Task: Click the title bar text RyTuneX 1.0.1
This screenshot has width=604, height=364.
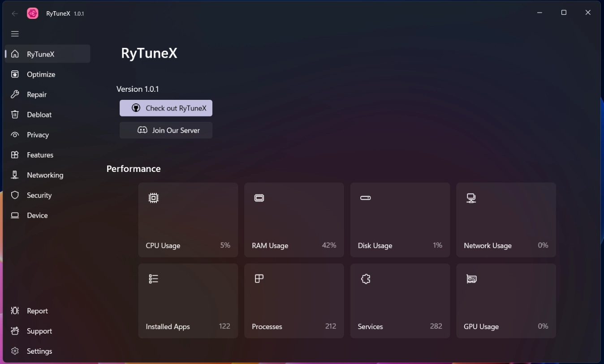Action: click(x=65, y=13)
